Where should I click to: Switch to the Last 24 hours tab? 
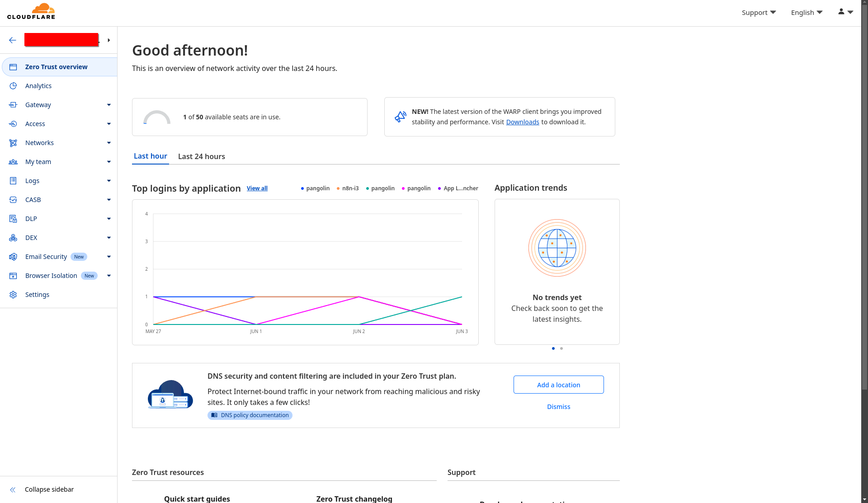click(201, 156)
